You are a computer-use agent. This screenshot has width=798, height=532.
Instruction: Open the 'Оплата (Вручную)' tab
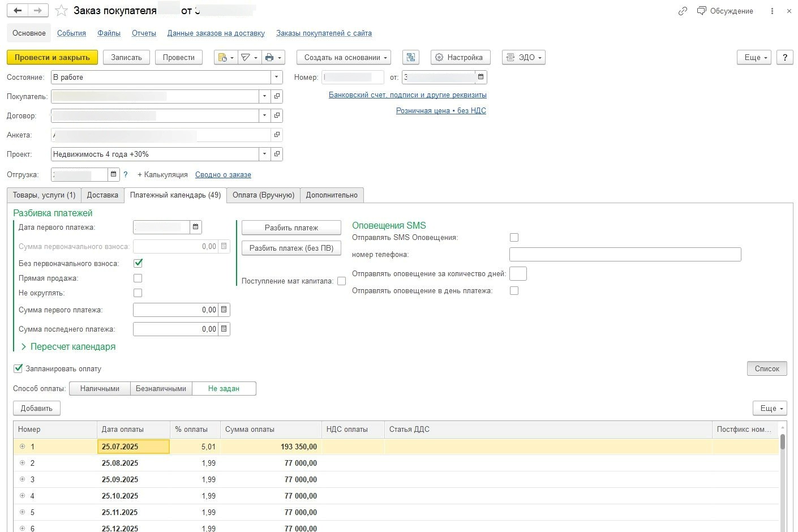[263, 195]
